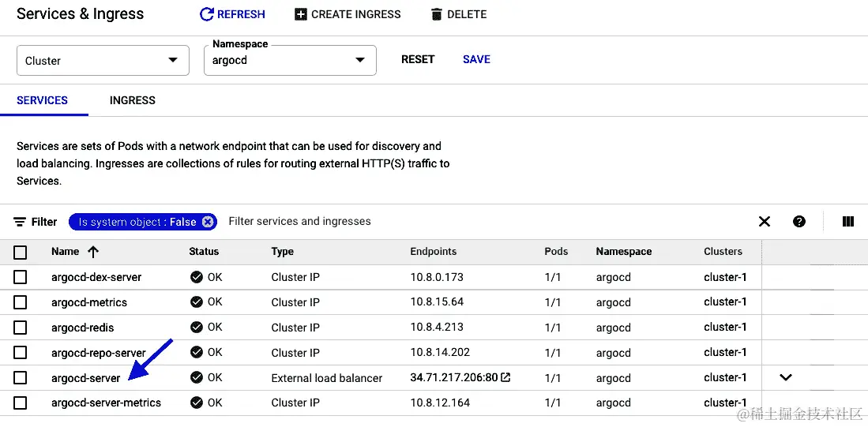Check the argocd-redis row checkbox
Screen dimensions: 868x427
[20, 328]
